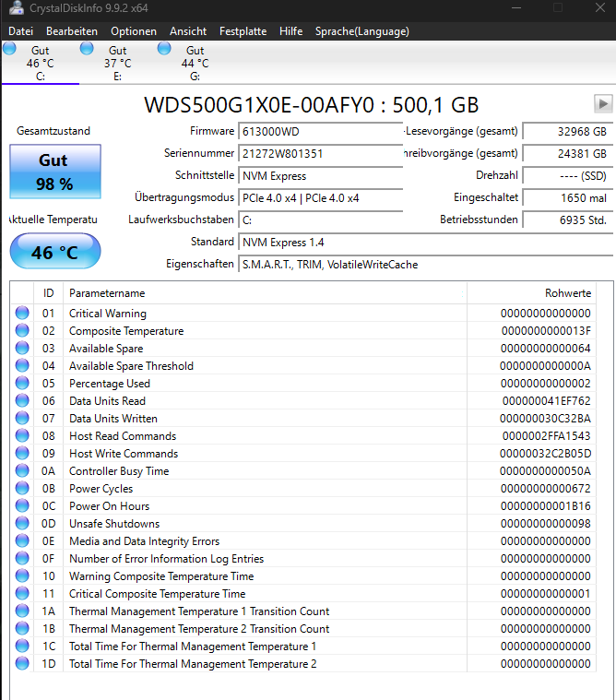Image resolution: width=616 pixels, height=700 pixels.
Task: Click raw value 000000041EF762
Action: (x=546, y=401)
